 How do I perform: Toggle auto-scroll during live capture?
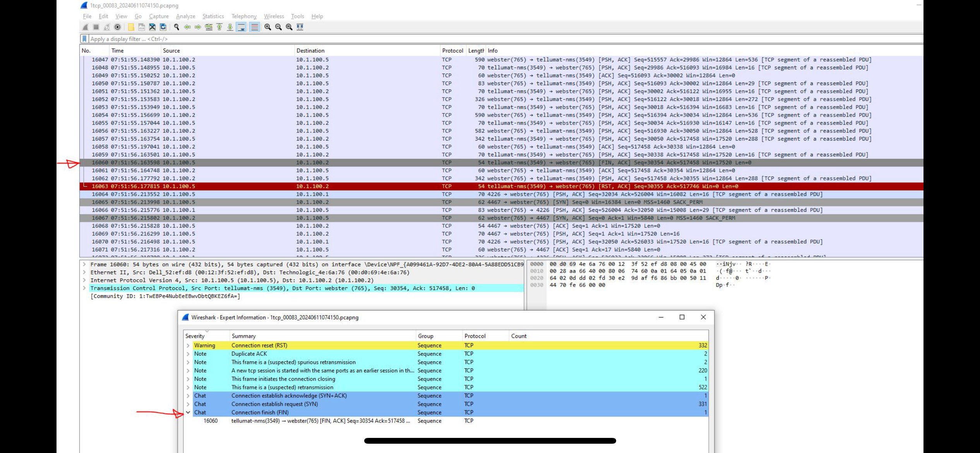pos(241,27)
